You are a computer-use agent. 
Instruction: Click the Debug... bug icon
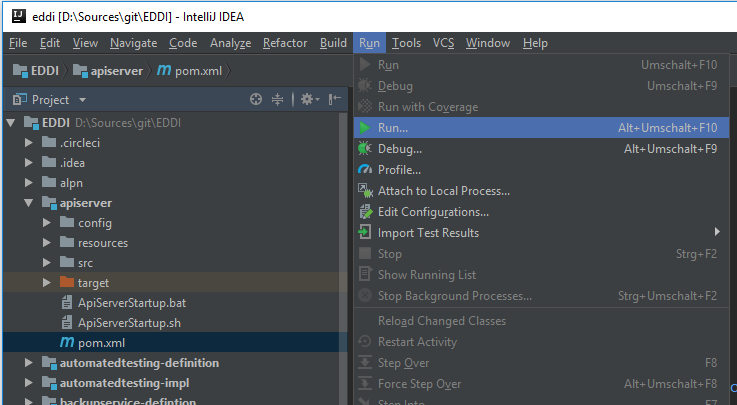365,149
